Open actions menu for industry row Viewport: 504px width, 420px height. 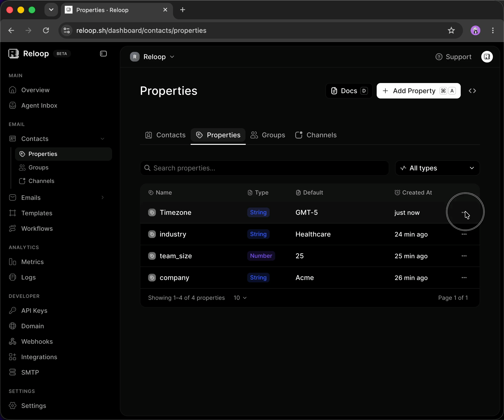click(x=464, y=234)
